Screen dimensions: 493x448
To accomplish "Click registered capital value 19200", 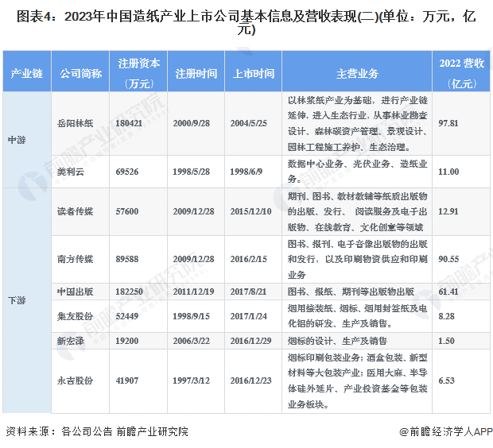I will tap(127, 341).
